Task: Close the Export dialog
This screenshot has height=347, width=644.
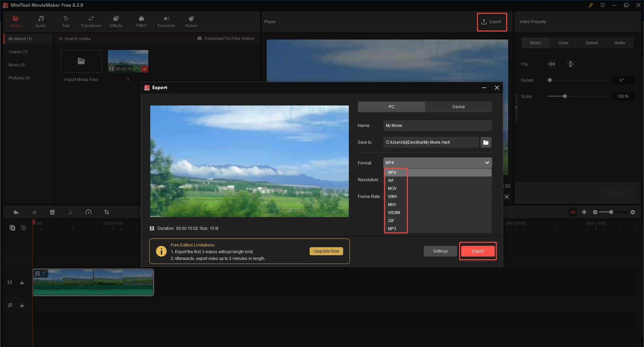Action: coord(497,88)
